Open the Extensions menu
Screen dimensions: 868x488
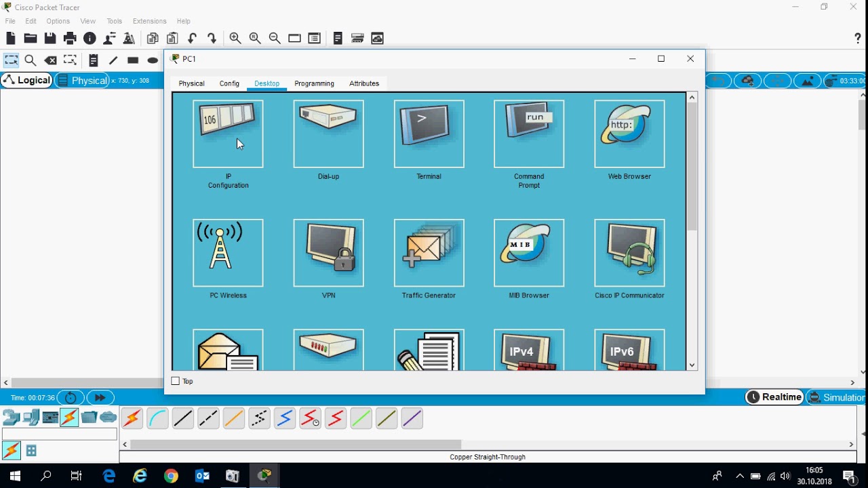coord(149,21)
